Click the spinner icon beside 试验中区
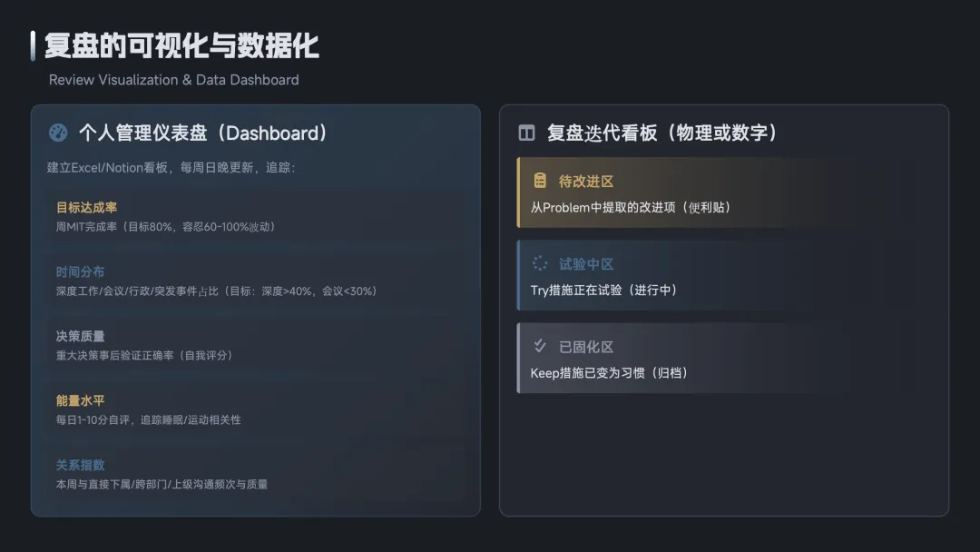 click(540, 263)
